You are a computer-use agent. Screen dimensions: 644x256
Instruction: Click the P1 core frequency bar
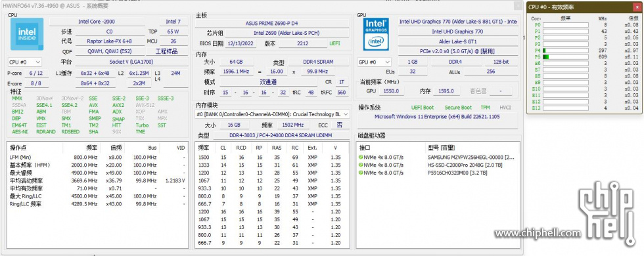pos(566,32)
